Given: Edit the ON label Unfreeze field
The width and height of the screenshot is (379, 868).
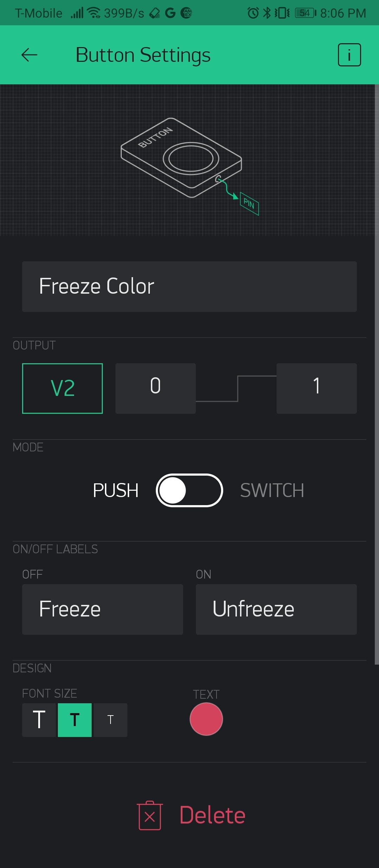Looking at the screenshot, I should (x=276, y=609).
